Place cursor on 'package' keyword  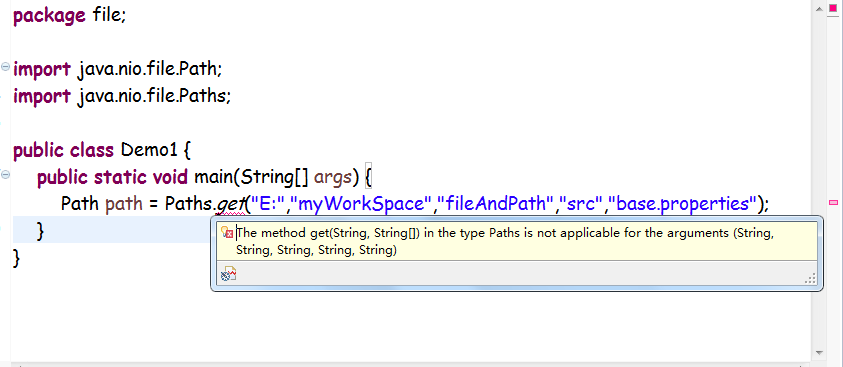(49, 16)
